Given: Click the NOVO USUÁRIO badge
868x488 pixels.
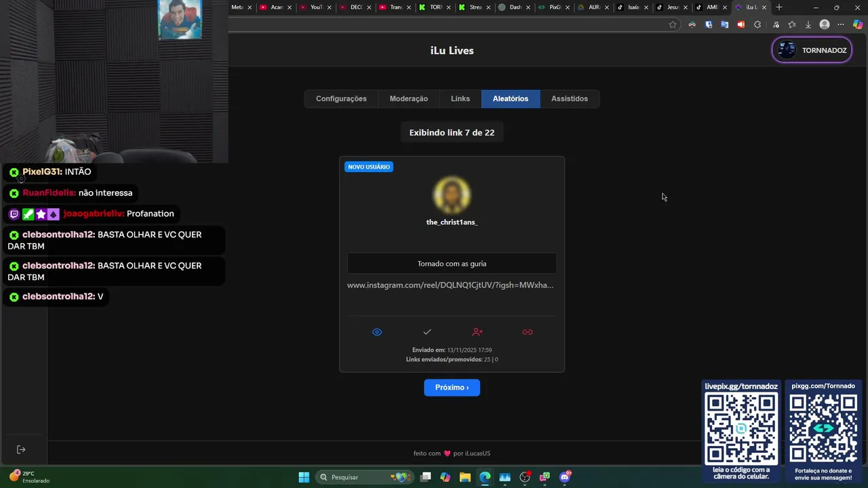Looking at the screenshot, I should [369, 167].
